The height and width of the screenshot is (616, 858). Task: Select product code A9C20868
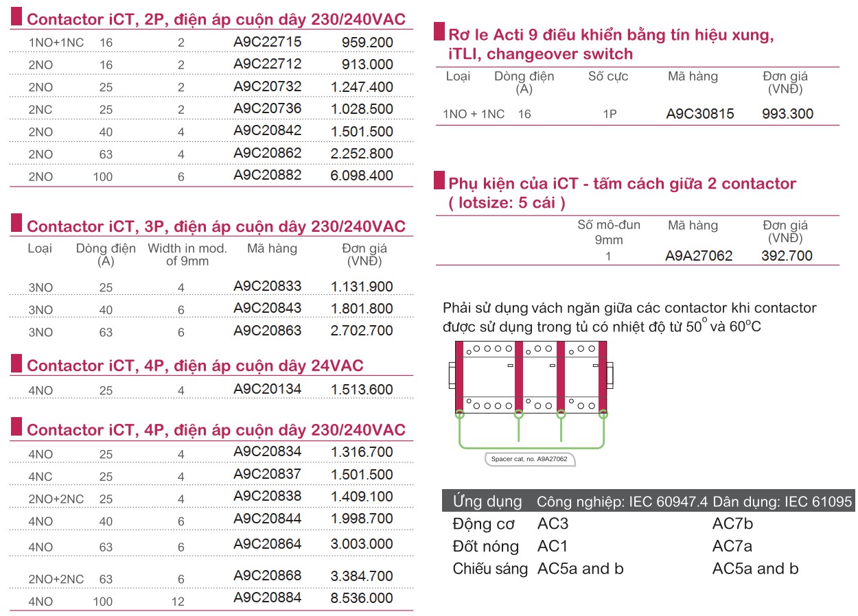(x=267, y=575)
